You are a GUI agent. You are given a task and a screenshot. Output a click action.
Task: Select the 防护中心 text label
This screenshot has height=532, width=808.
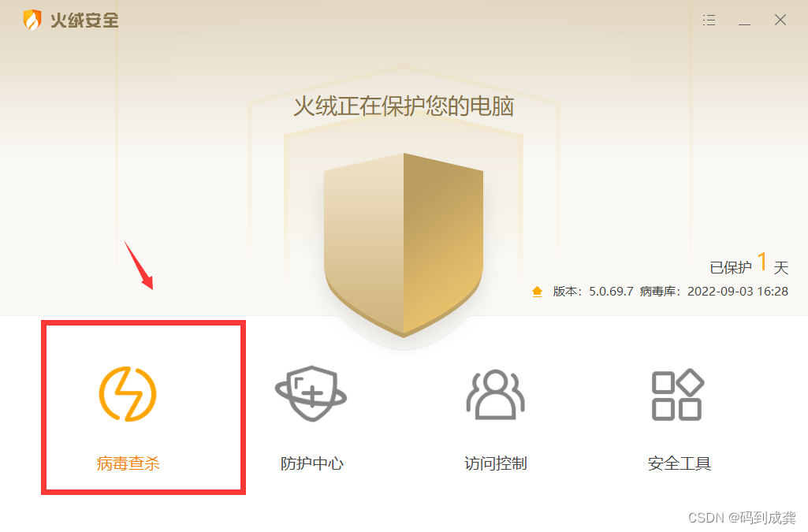(x=311, y=463)
